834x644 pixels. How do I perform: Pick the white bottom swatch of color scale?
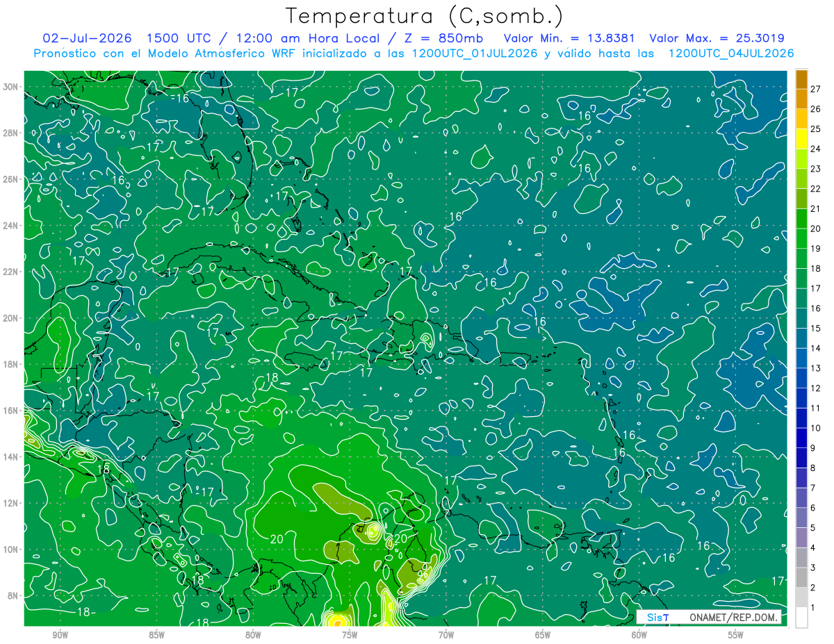(802, 617)
